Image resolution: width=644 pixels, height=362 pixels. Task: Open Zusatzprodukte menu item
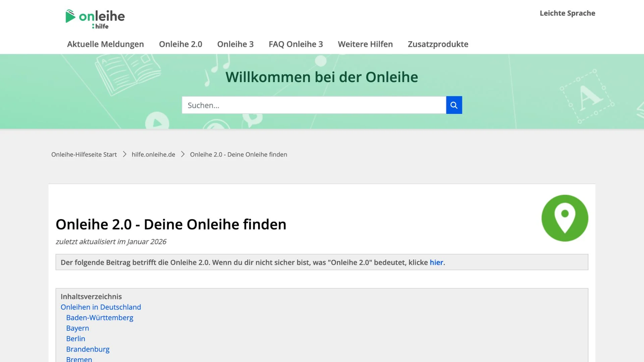coord(438,44)
